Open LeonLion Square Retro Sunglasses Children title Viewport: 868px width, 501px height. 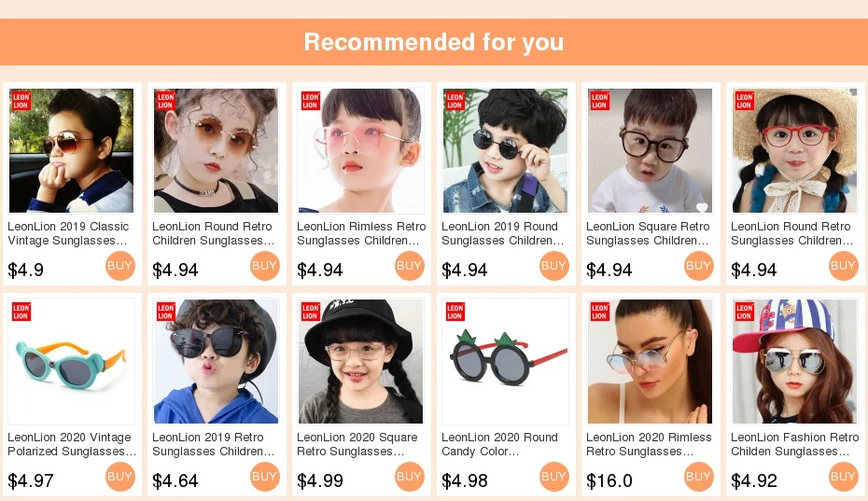click(648, 233)
